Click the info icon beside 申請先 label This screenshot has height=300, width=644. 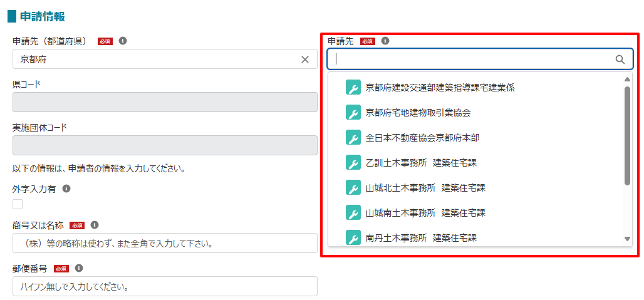pyautogui.click(x=385, y=41)
